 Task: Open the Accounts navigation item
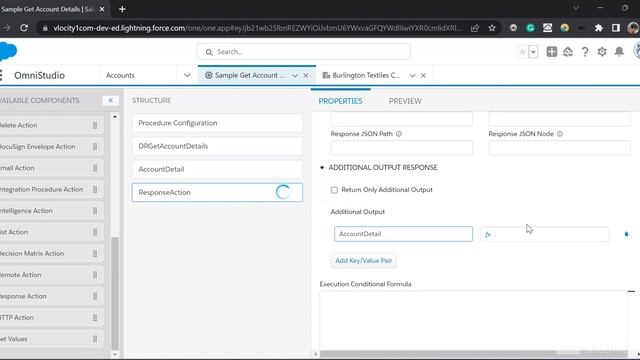pos(120,76)
